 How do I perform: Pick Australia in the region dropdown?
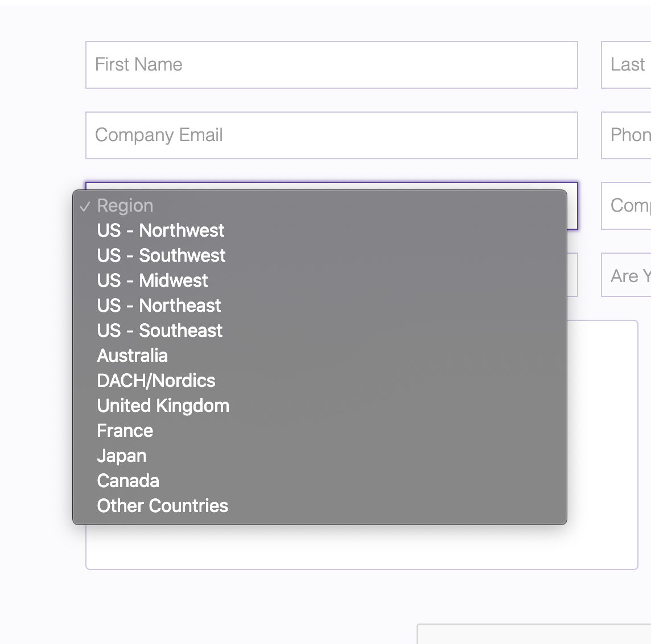point(133,356)
